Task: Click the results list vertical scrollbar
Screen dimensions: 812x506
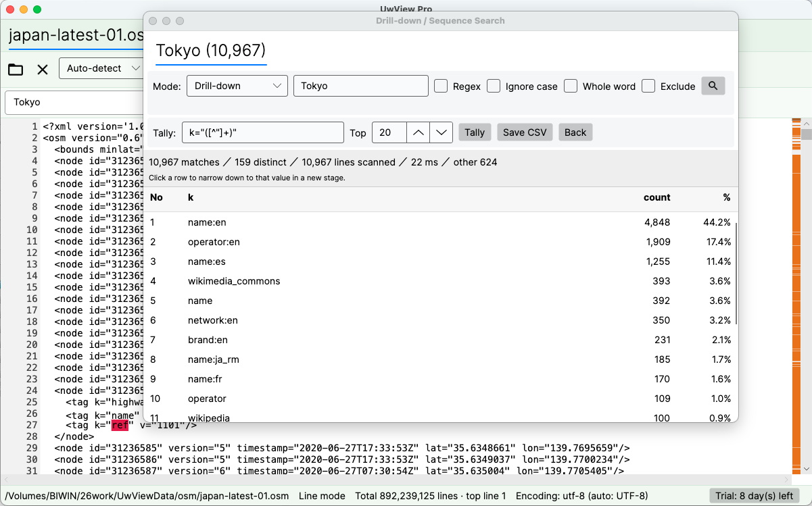Action: click(736, 274)
